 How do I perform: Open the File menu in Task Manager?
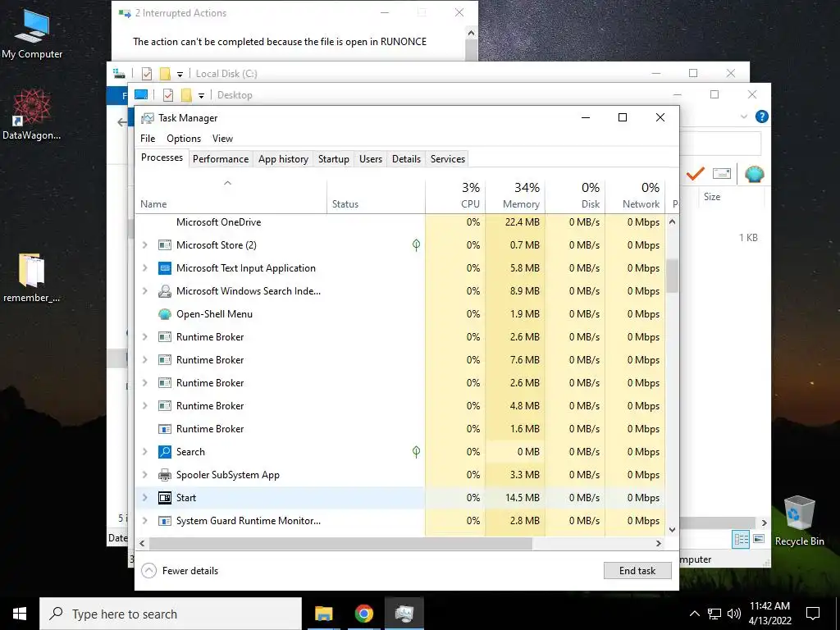(x=148, y=139)
